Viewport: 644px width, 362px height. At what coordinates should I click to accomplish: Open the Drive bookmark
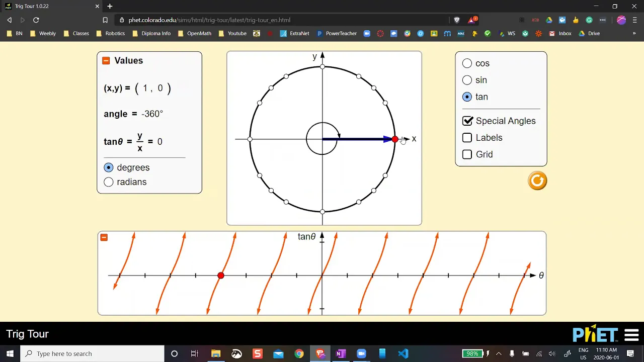[x=589, y=34]
